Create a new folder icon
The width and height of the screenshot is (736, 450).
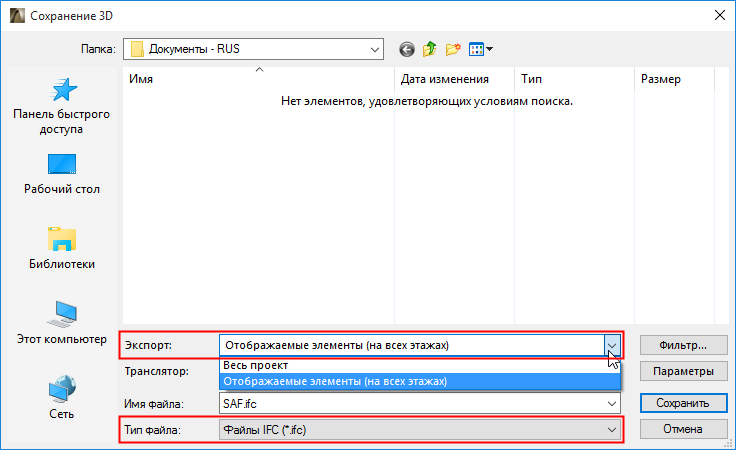[x=453, y=49]
